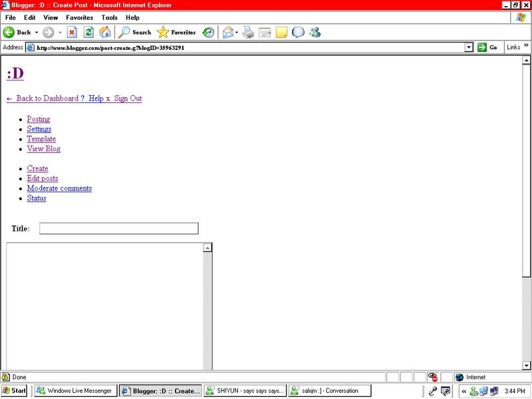Image resolution: width=532 pixels, height=399 pixels.
Task: Click the post Title input field
Action: tap(118, 229)
